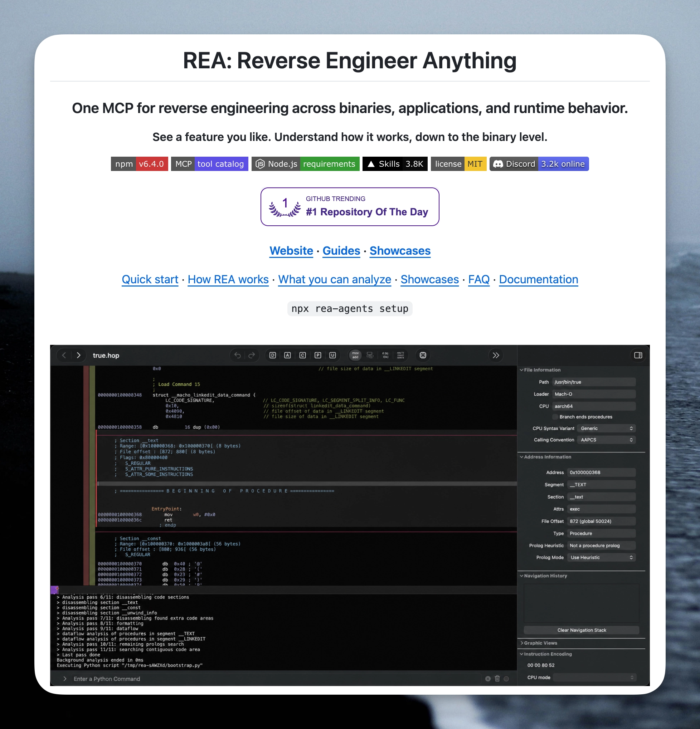Click the Enter a Python Command field
Viewport: 700px width, 729px height.
point(276,679)
